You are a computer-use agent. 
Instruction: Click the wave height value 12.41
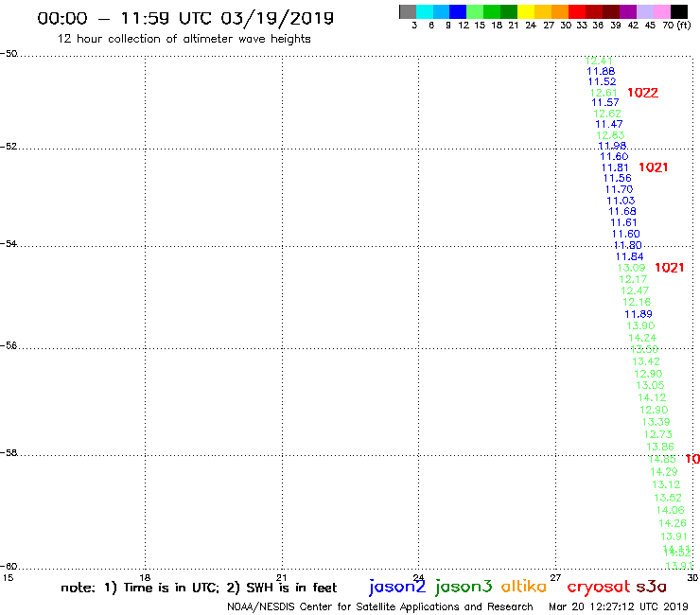[599, 61]
